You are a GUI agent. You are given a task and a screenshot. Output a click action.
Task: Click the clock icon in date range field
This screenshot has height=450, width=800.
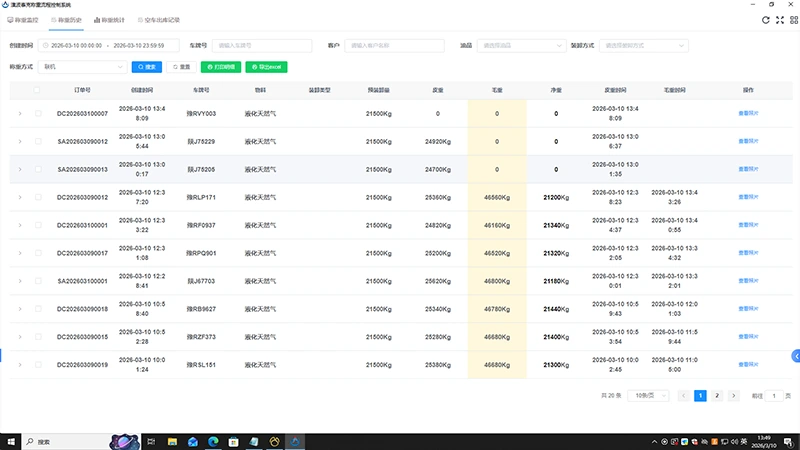click(45, 45)
